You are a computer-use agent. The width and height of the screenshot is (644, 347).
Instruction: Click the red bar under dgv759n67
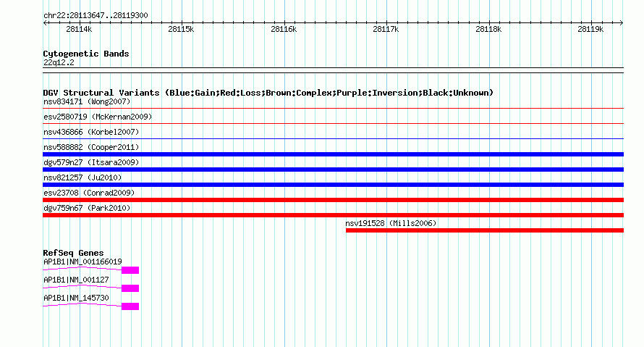(333, 215)
